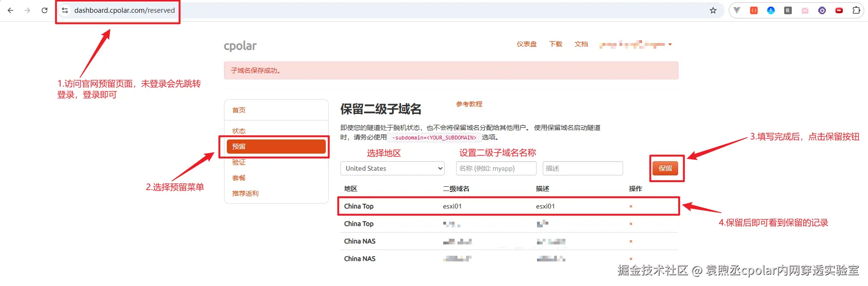This screenshot has width=868, height=286.
Task: Click the 保留二级子域名 heading
Action: (x=381, y=109)
